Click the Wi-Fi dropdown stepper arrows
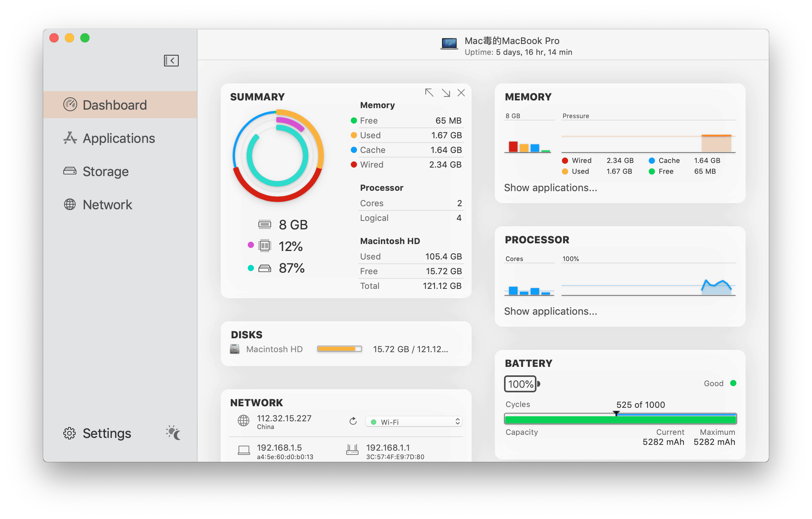Screen dimensions: 812x519 (458, 422)
